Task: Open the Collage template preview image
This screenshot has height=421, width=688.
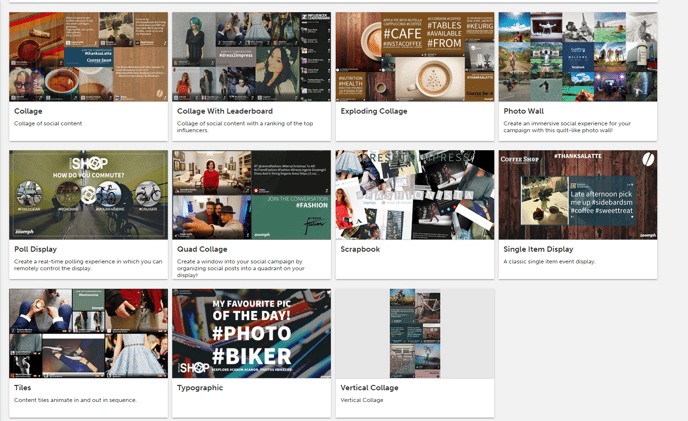Action: (88, 57)
